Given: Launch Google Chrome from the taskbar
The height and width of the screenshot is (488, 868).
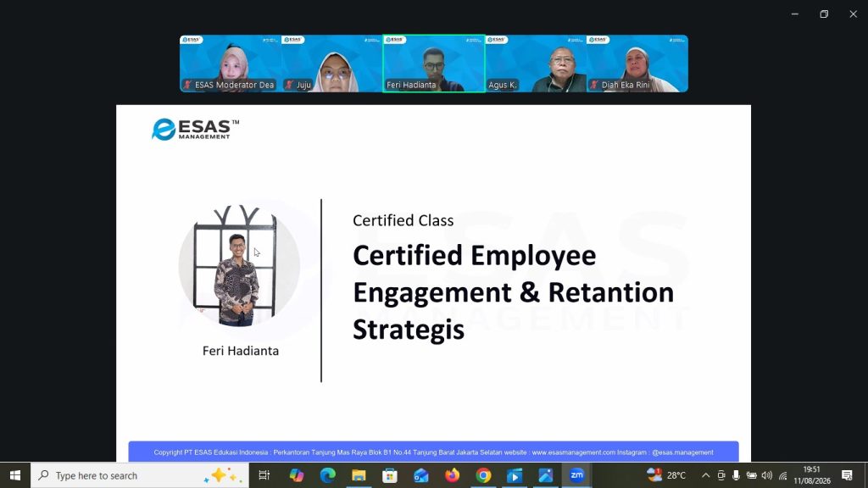Looking at the screenshot, I should 483,475.
